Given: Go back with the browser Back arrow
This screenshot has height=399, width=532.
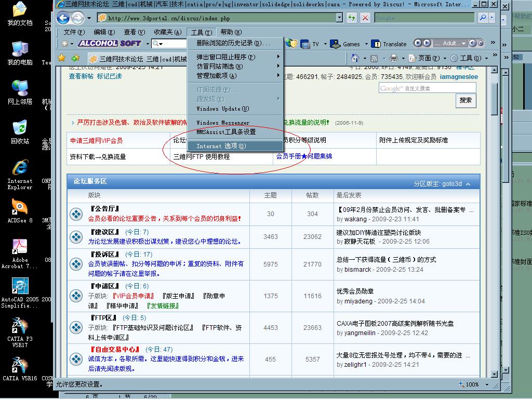Looking at the screenshot, I should pos(63,18).
